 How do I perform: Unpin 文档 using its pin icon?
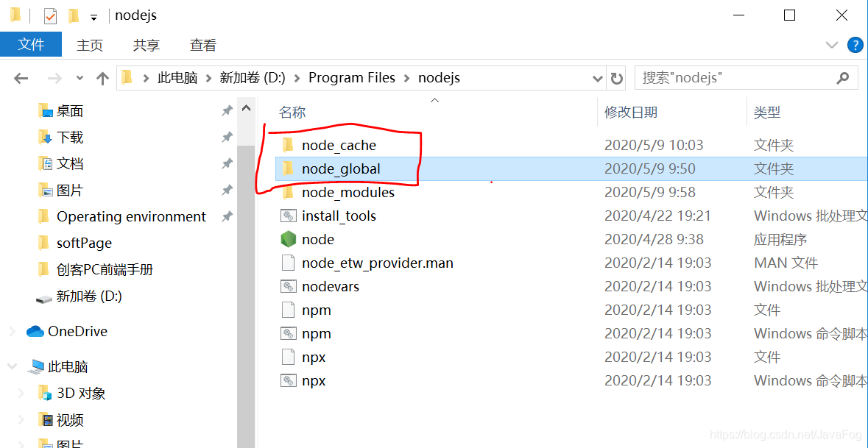pyautogui.click(x=227, y=164)
